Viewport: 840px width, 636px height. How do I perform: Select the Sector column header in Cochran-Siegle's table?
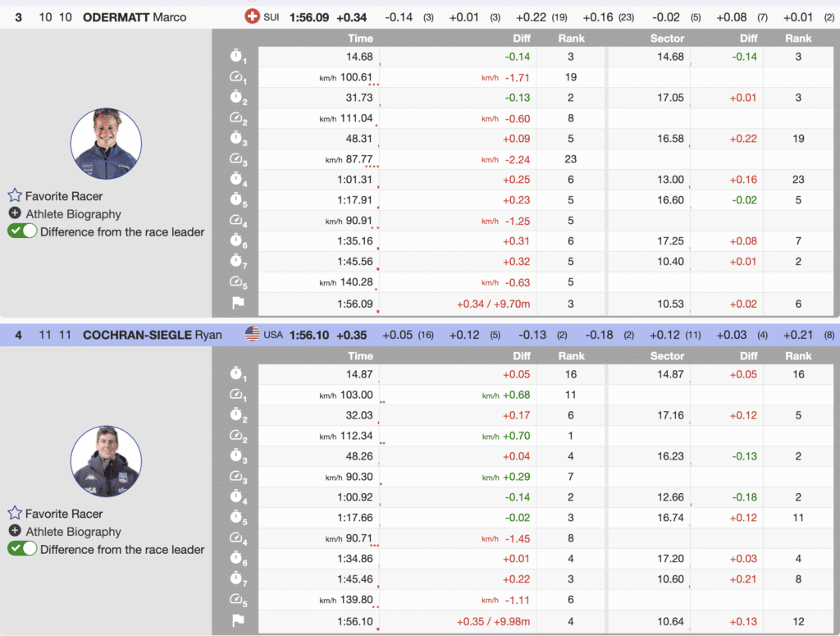click(x=667, y=356)
